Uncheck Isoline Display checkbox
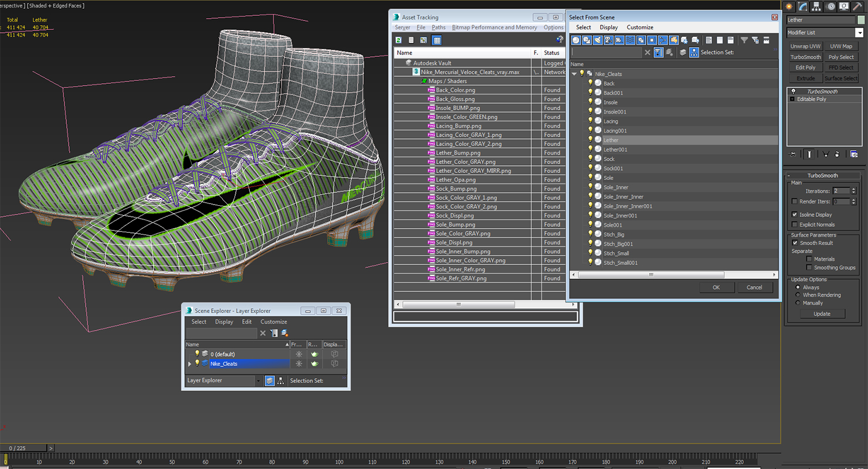Image resolution: width=868 pixels, height=469 pixels. (795, 215)
